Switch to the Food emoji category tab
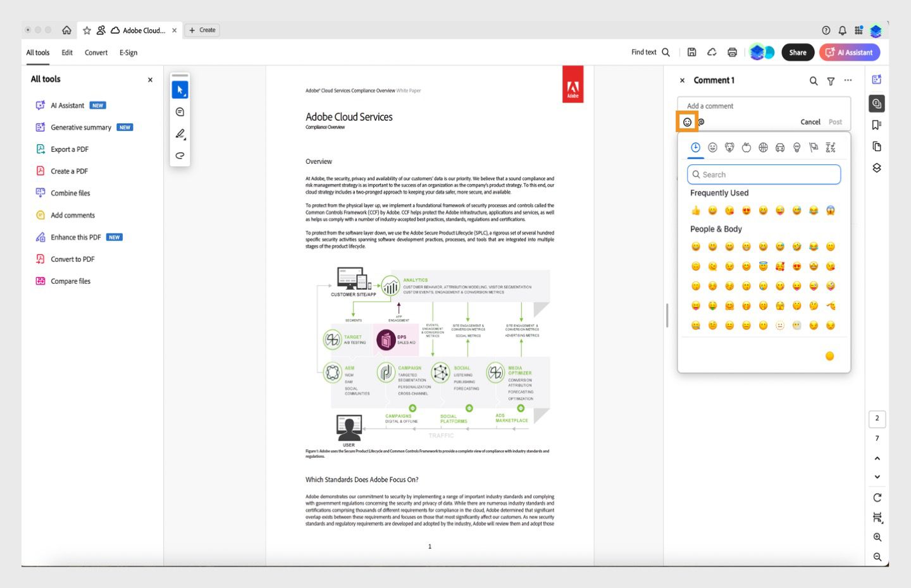The height and width of the screenshot is (588, 911). coord(747,147)
